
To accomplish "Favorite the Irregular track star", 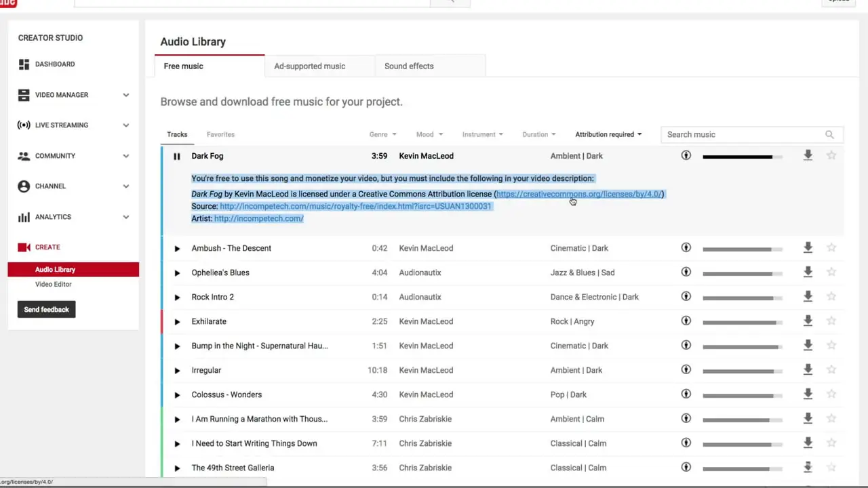I will [x=831, y=370].
